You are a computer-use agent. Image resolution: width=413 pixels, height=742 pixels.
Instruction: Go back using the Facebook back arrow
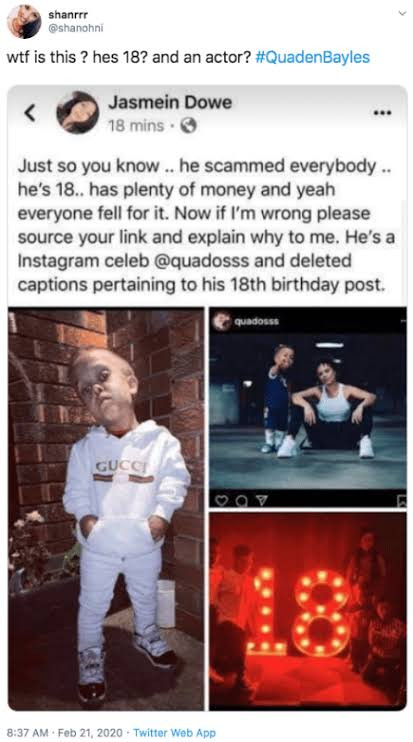tap(30, 113)
